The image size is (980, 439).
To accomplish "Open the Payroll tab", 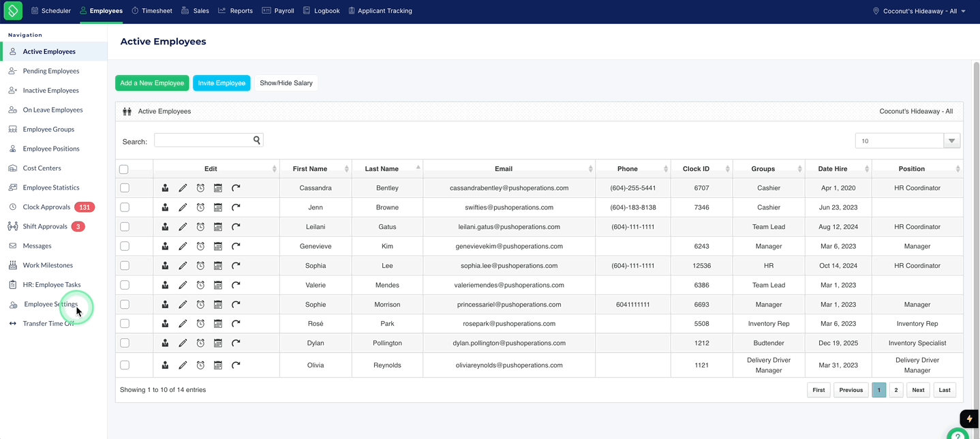I will point(278,11).
